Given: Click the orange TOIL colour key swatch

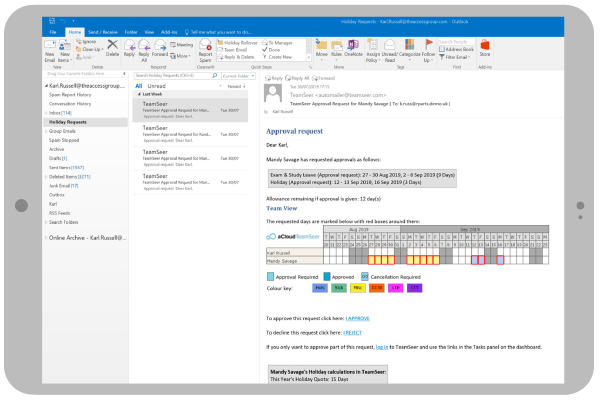Looking at the screenshot, I should click(377, 288).
